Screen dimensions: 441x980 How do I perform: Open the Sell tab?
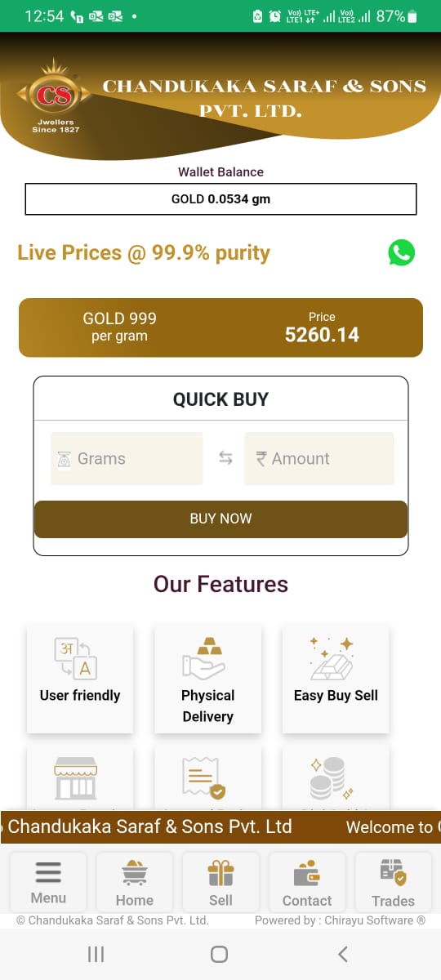click(x=220, y=882)
